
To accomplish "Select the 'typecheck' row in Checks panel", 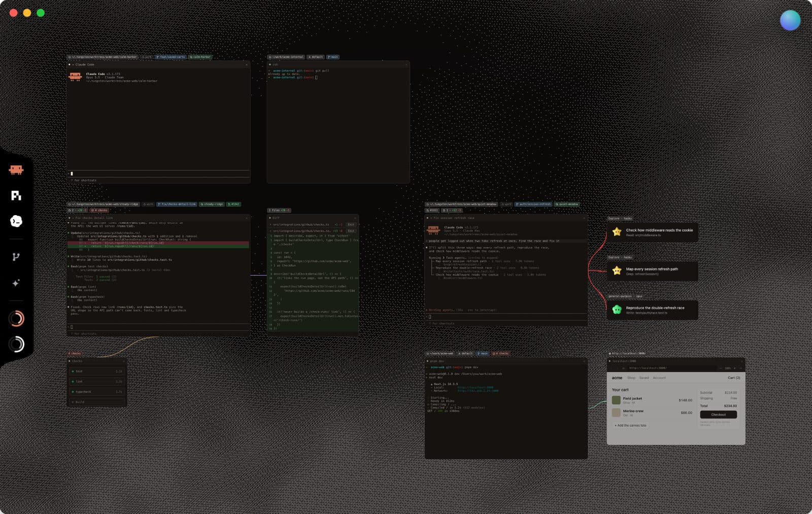I will click(96, 392).
